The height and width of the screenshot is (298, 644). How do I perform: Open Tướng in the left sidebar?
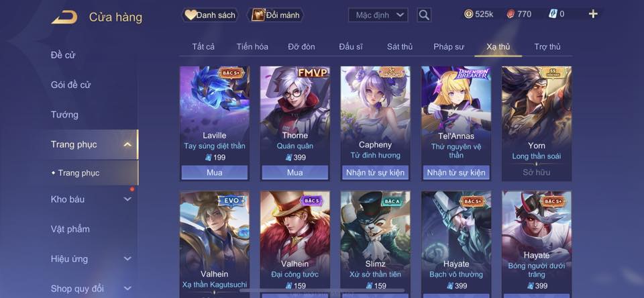point(64,115)
